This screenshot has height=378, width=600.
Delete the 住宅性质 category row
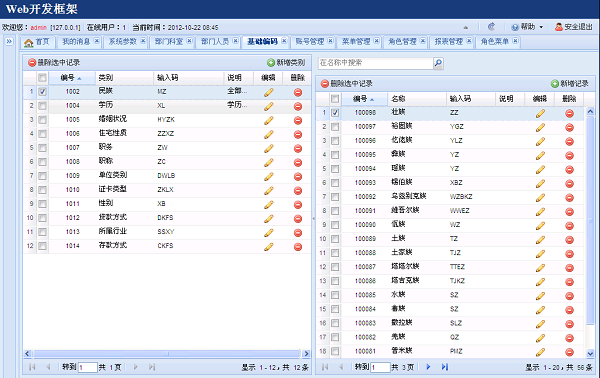(298, 134)
